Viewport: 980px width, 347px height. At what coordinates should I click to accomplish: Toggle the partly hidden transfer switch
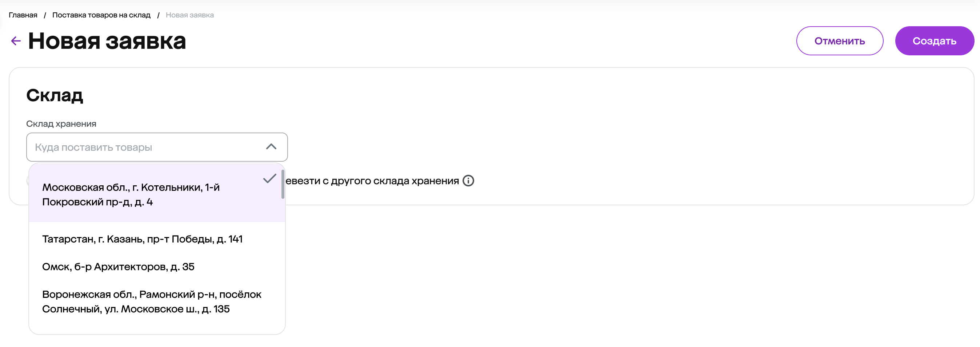coord(27,181)
